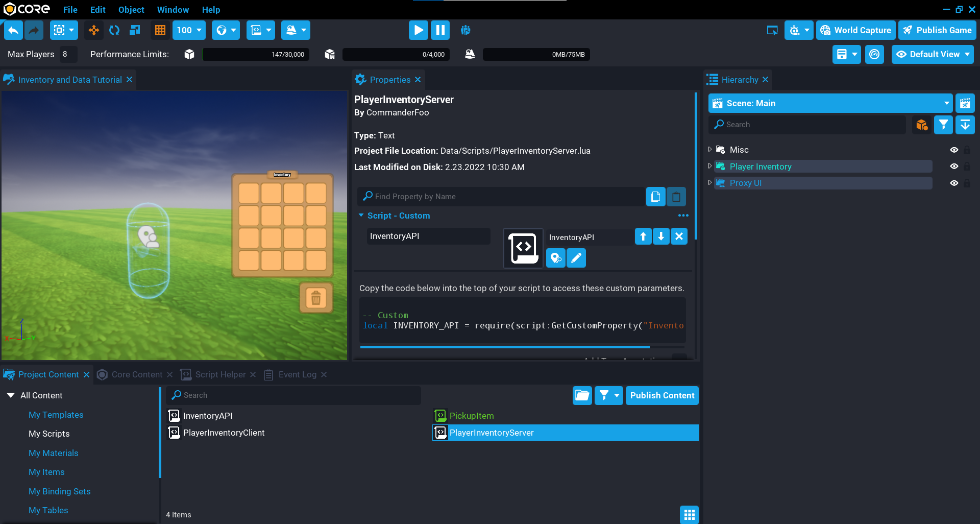This screenshot has height=524, width=980.
Task: Open the project folder icon
Action: click(x=582, y=395)
